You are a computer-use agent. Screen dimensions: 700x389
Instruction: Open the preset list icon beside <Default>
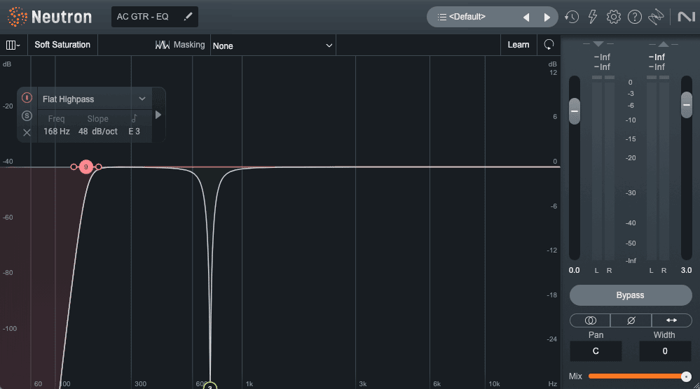tap(442, 17)
